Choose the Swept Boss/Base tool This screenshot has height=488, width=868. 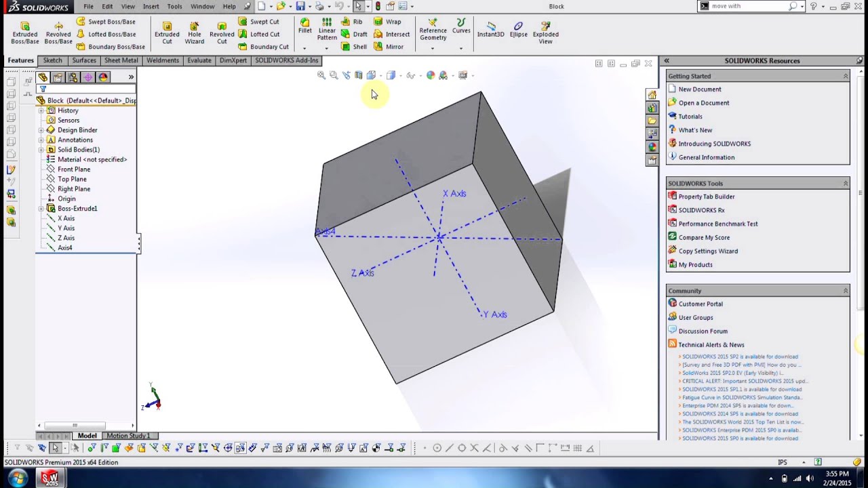point(105,22)
